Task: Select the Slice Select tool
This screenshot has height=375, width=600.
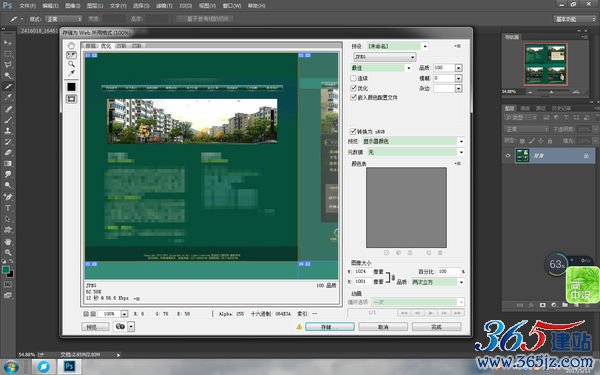Action: coord(71,55)
